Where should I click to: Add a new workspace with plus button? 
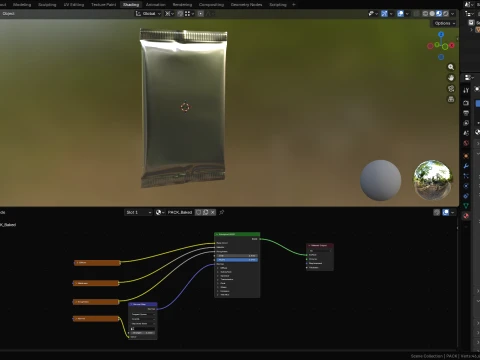tap(294, 5)
